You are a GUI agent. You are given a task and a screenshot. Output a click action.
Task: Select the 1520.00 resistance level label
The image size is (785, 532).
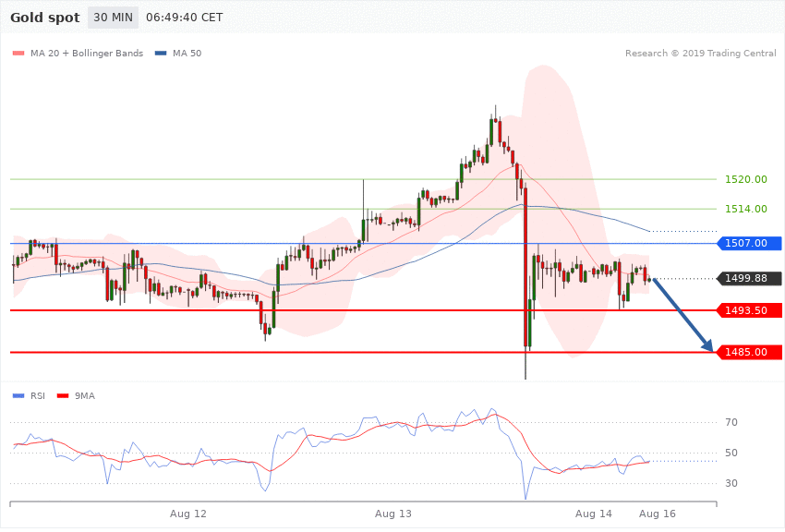coord(746,179)
